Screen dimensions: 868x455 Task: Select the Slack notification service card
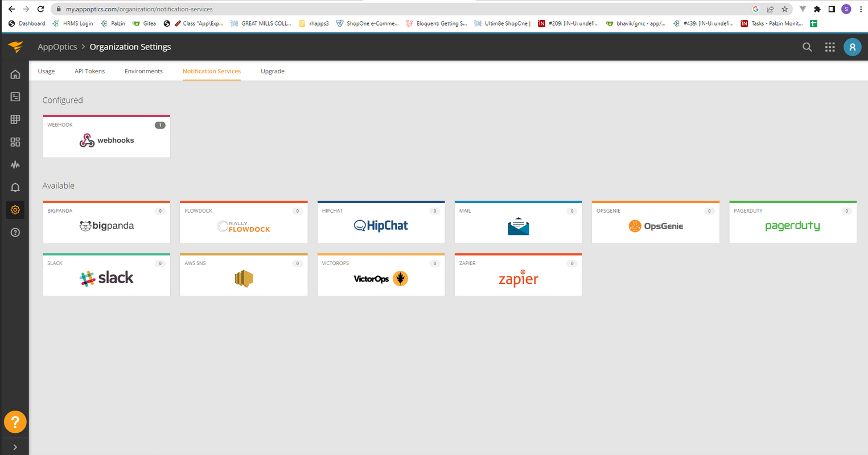coord(106,275)
